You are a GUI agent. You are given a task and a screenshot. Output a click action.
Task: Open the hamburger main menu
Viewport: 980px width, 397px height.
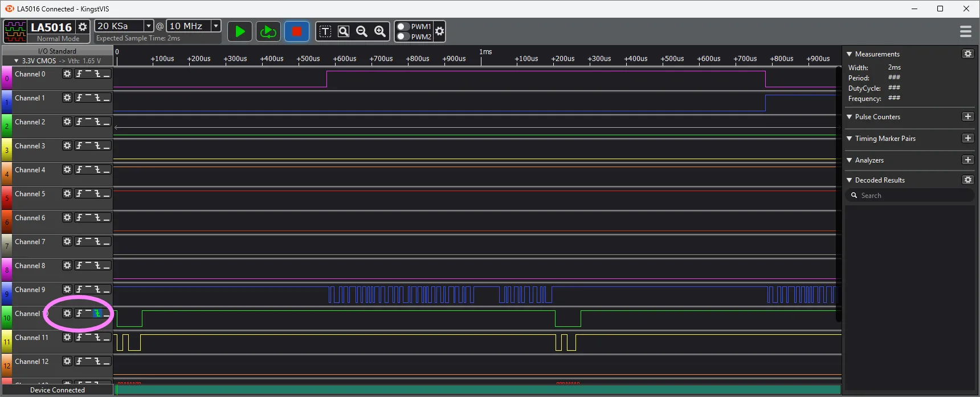[x=965, y=31]
